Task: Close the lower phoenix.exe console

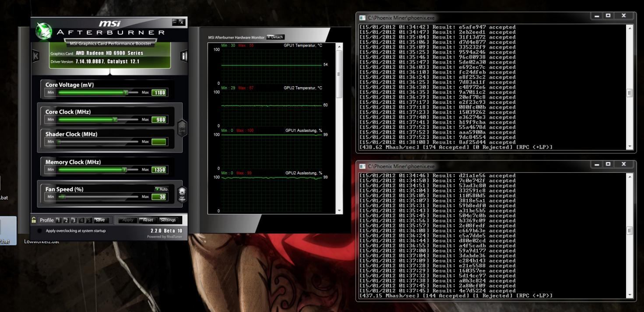Action: tap(624, 164)
